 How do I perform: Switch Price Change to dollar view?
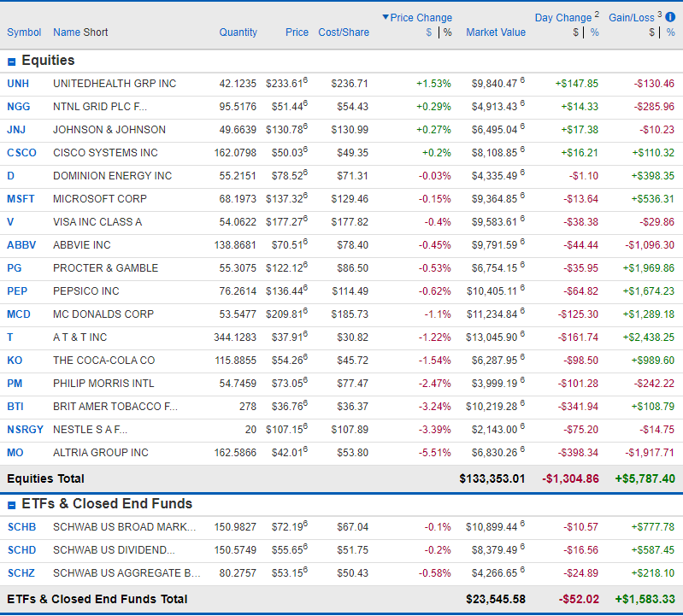tap(429, 32)
